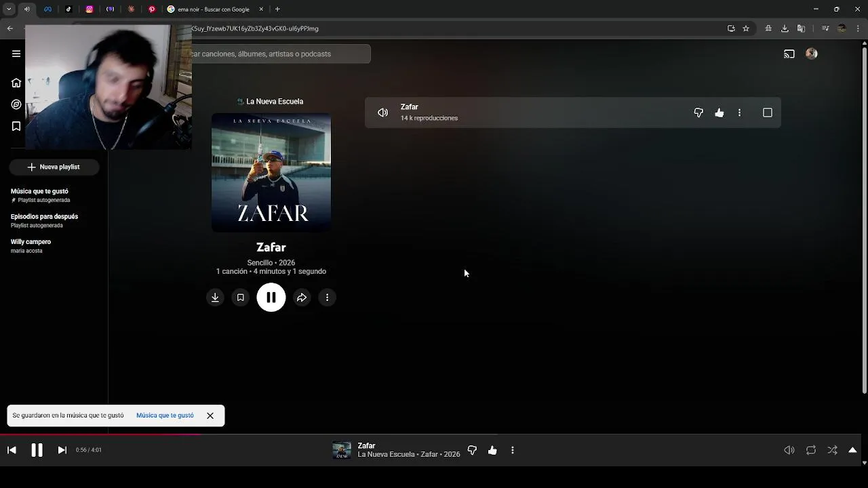Skip to previous track in player bar
This screenshot has height=488, width=868.
point(12,450)
